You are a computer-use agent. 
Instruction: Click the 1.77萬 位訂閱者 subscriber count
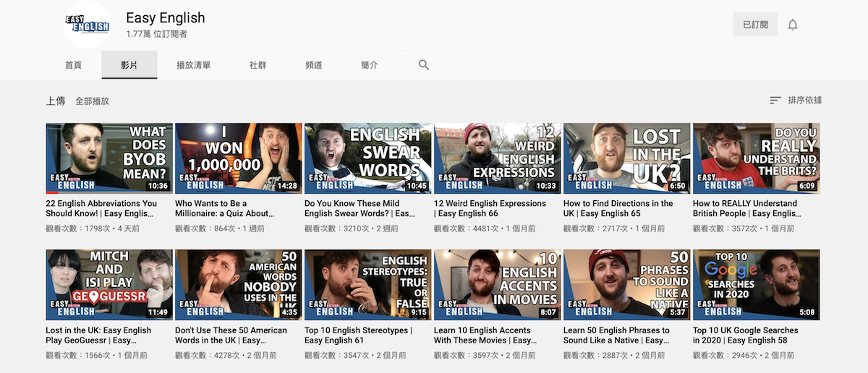point(156,34)
